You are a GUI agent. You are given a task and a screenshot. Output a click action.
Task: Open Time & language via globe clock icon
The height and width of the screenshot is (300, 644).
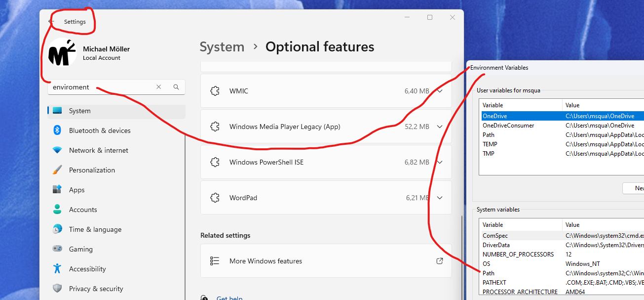(57, 229)
